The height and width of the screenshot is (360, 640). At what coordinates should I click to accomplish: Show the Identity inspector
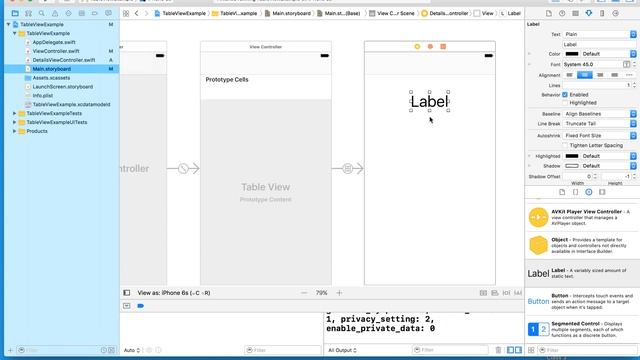pos(576,13)
